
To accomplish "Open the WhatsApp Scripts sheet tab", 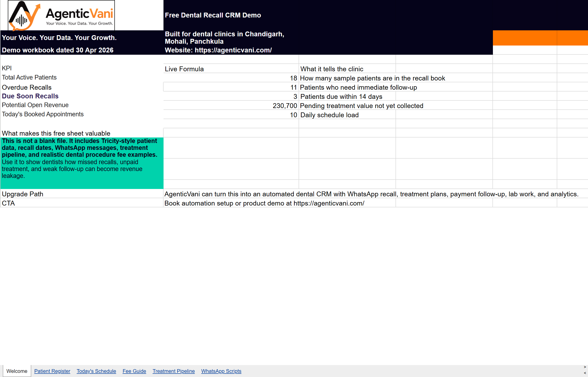I will click(x=221, y=371).
